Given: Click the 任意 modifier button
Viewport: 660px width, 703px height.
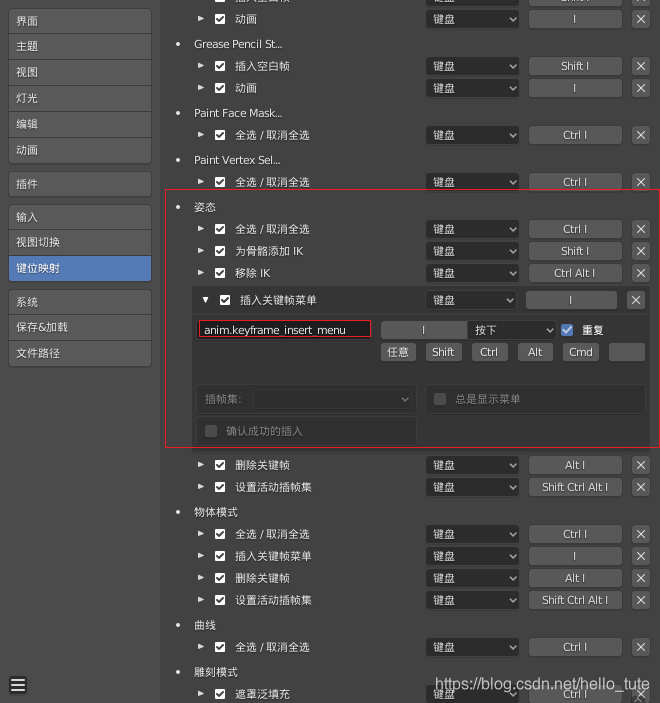Looking at the screenshot, I should (x=398, y=352).
